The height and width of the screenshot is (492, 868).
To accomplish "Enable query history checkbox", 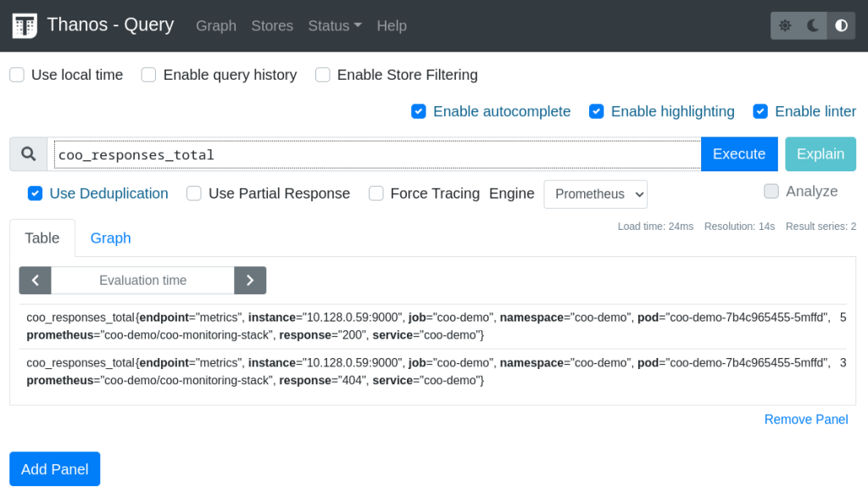I will point(148,75).
